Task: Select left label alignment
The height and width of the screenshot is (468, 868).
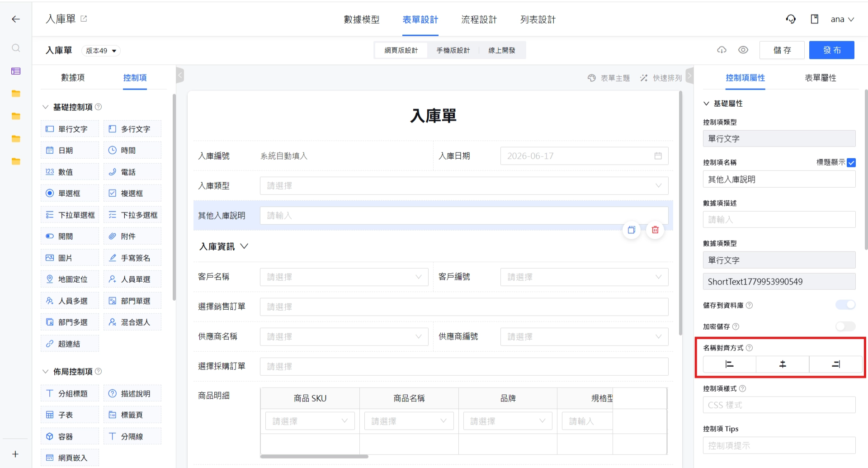Action: [x=729, y=364]
